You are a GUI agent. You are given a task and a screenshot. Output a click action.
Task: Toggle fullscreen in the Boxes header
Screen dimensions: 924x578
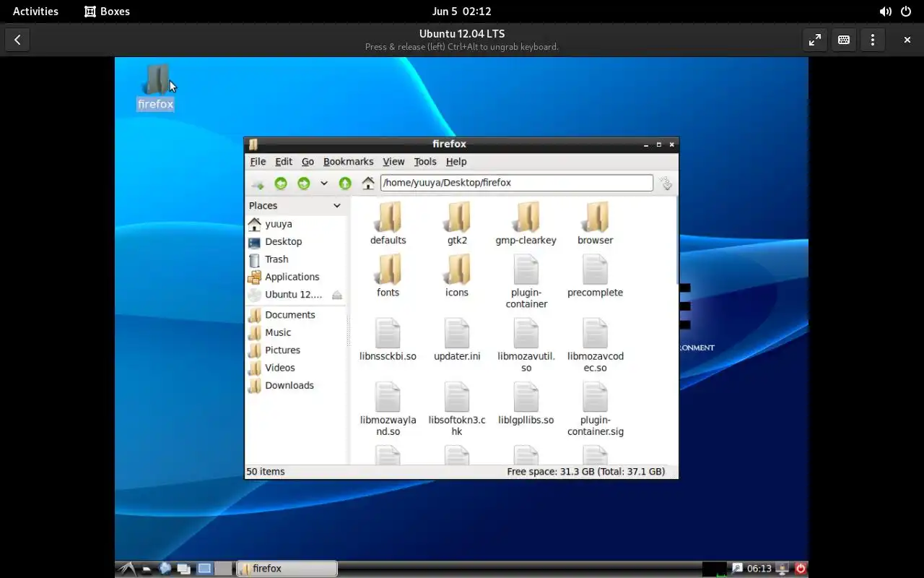tap(815, 40)
